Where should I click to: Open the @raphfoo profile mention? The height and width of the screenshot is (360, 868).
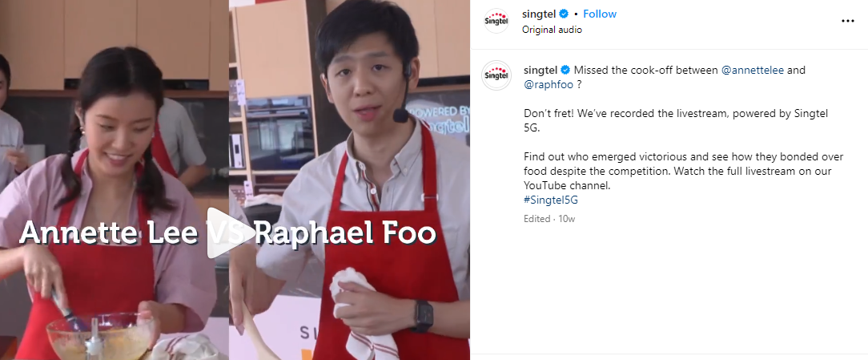click(549, 85)
